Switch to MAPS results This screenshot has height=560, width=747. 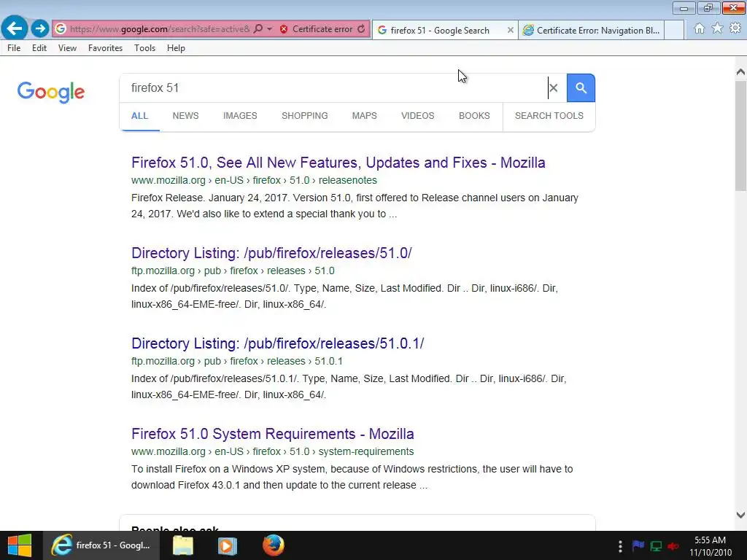(365, 116)
